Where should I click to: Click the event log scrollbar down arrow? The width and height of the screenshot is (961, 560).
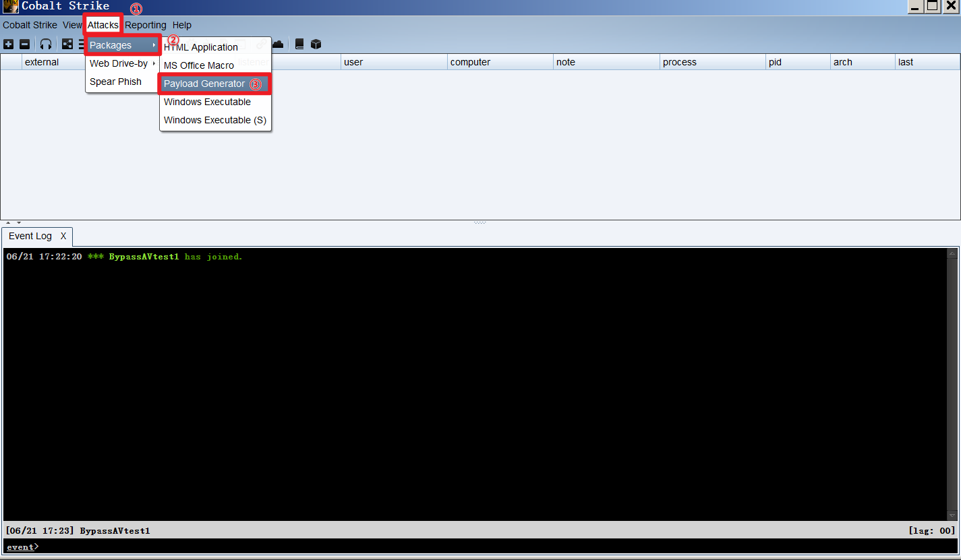click(x=952, y=516)
